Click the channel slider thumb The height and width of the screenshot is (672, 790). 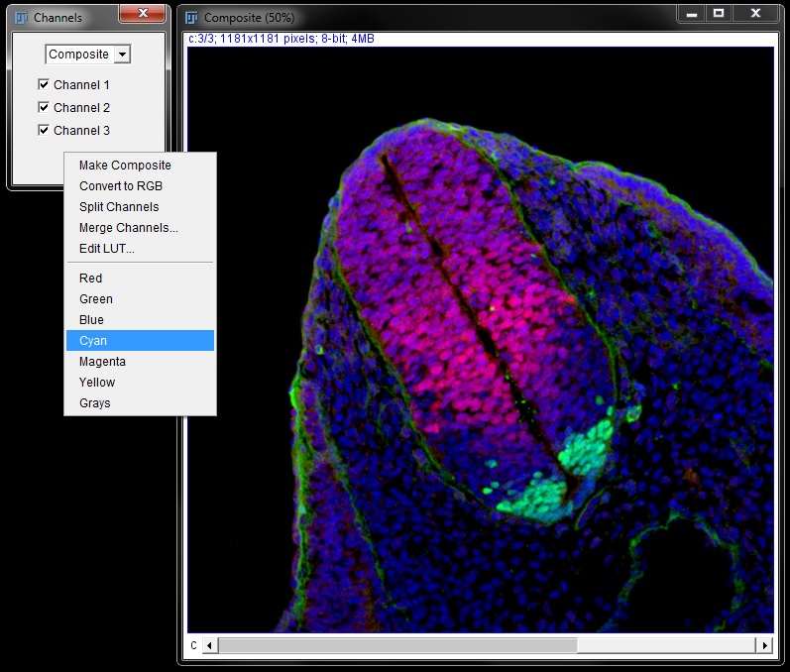tap(396, 645)
